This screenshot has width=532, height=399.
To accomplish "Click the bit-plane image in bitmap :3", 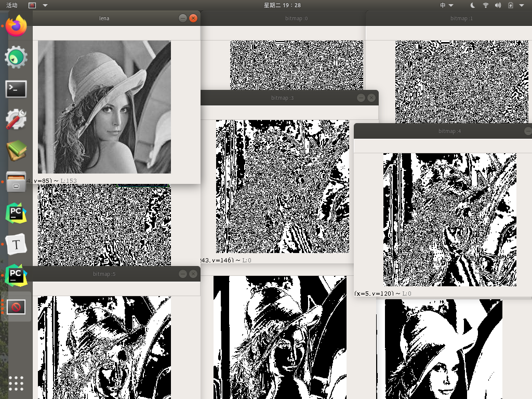I will (x=283, y=187).
